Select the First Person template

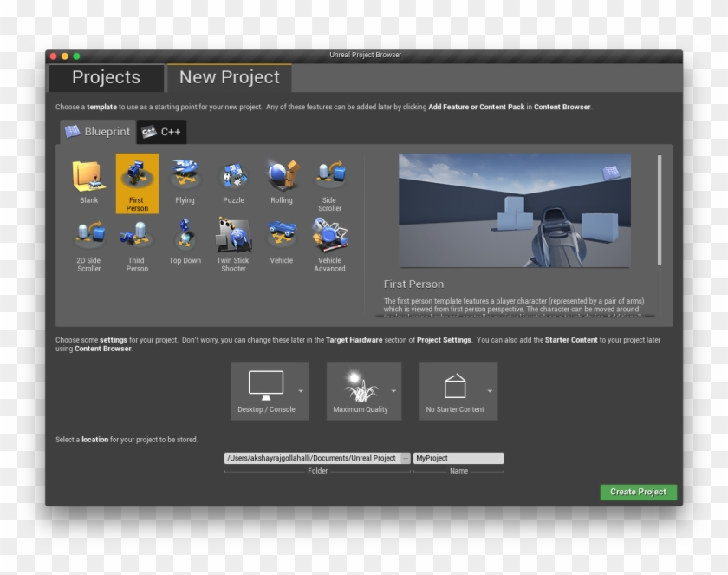(137, 183)
